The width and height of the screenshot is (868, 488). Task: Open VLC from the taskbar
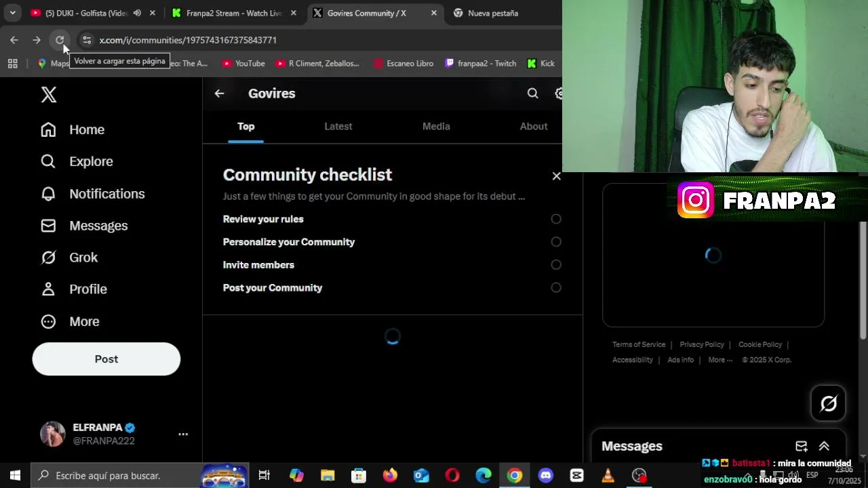(608, 475)
